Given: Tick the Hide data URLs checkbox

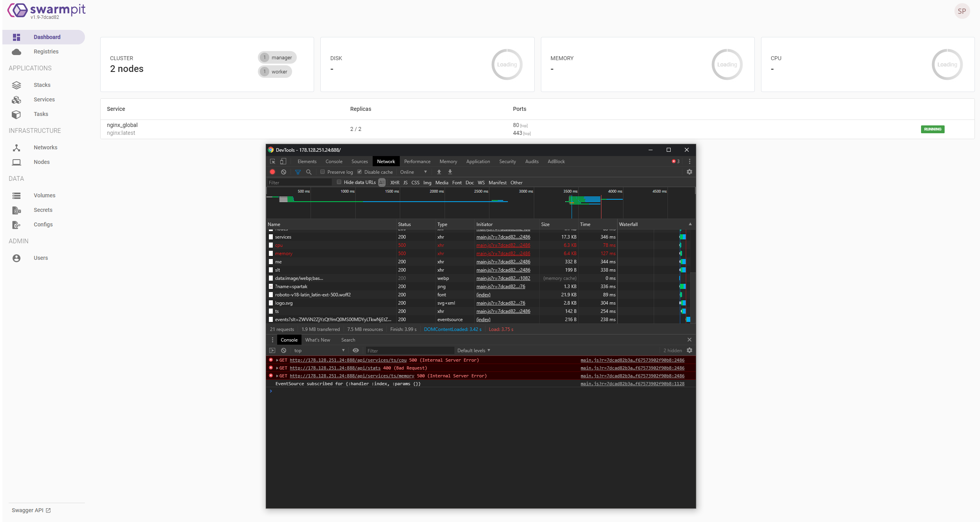Looking at the screenshot, I should pyautogui.click(x=339, y=182).
